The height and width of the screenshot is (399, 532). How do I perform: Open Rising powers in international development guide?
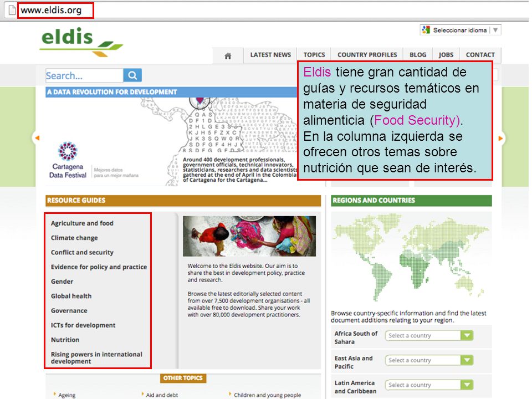96,357
